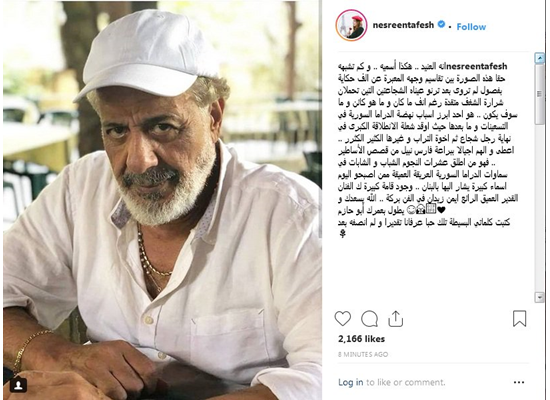
Task: Open the nesreentafesh profile picture
Action: coord(351,25)
